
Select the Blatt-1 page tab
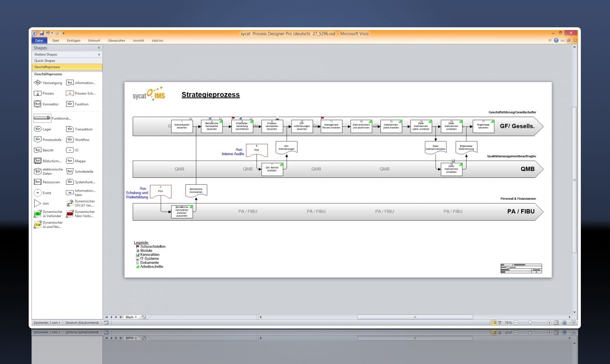point(131,317)
